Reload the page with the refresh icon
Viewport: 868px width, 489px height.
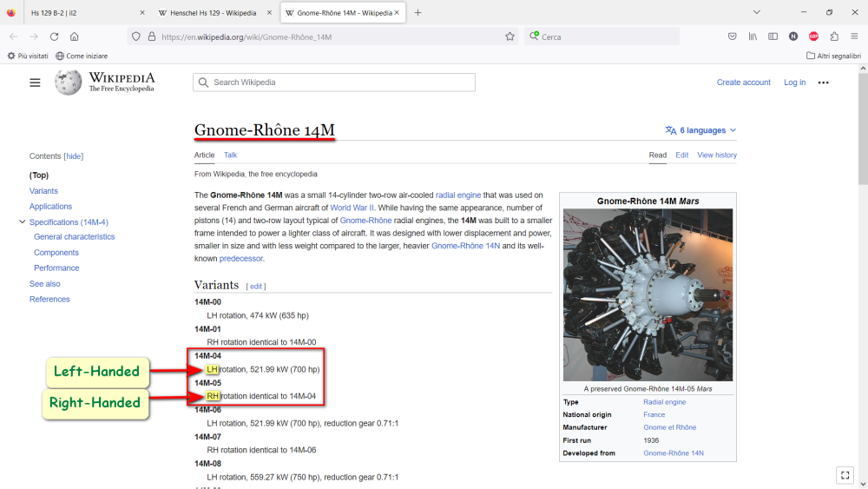[54, 36]
